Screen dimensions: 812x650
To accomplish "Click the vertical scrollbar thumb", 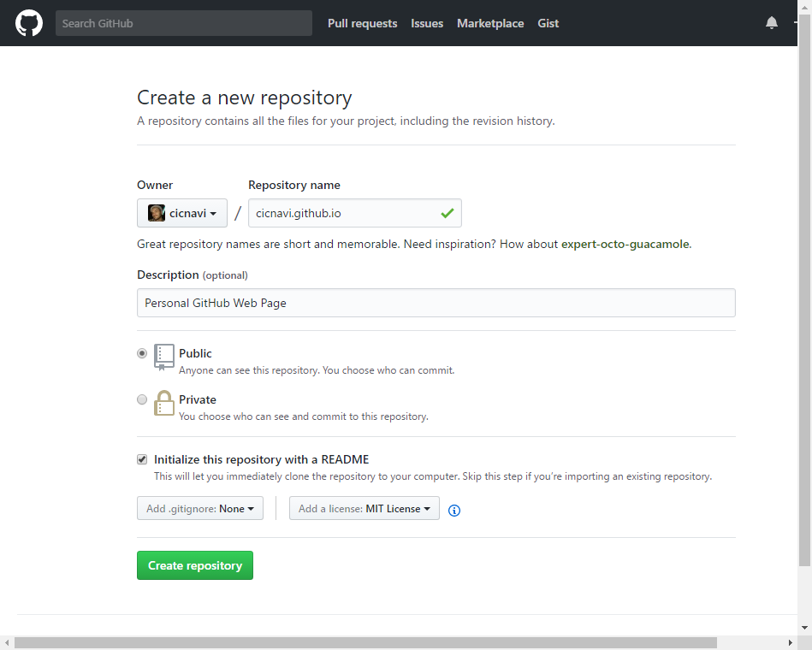I will click(x=804, y=290).
